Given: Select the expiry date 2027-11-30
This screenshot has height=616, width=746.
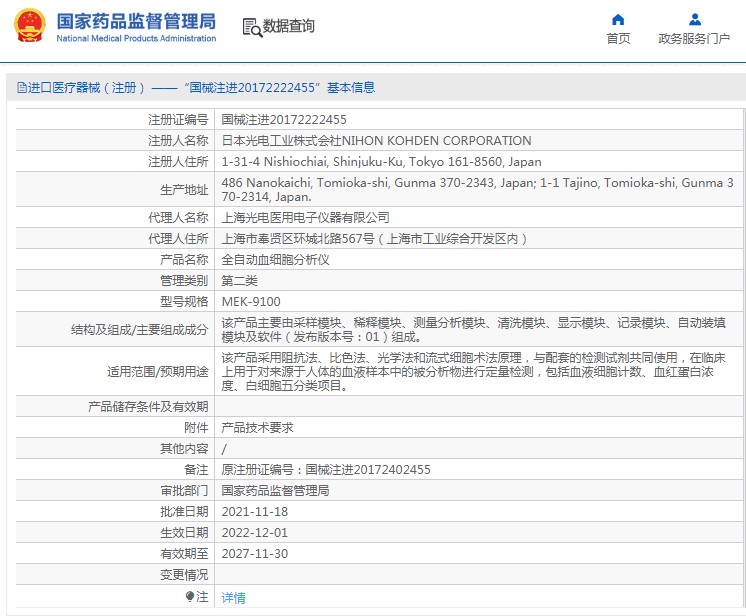Looking at the screenshot, I should pos(254,554).
